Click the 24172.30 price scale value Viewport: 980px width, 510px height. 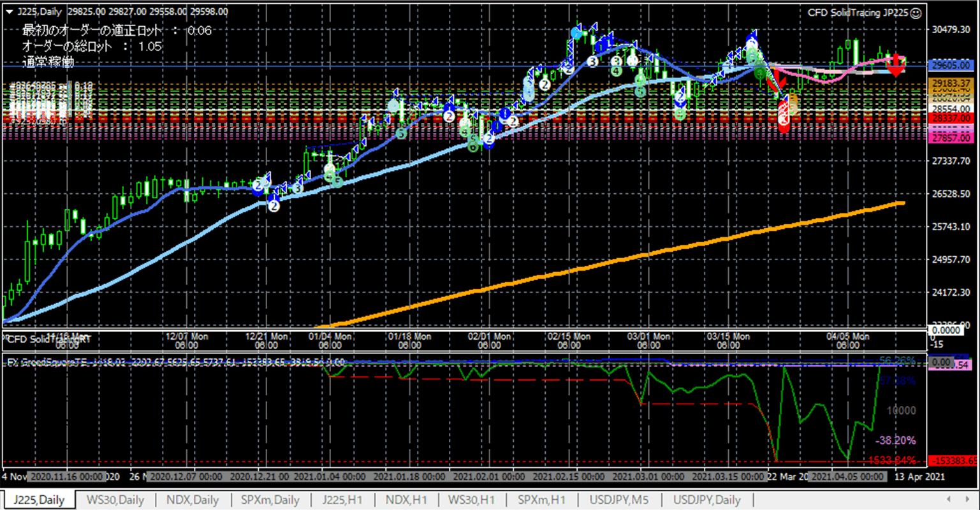tap(951, 292)
